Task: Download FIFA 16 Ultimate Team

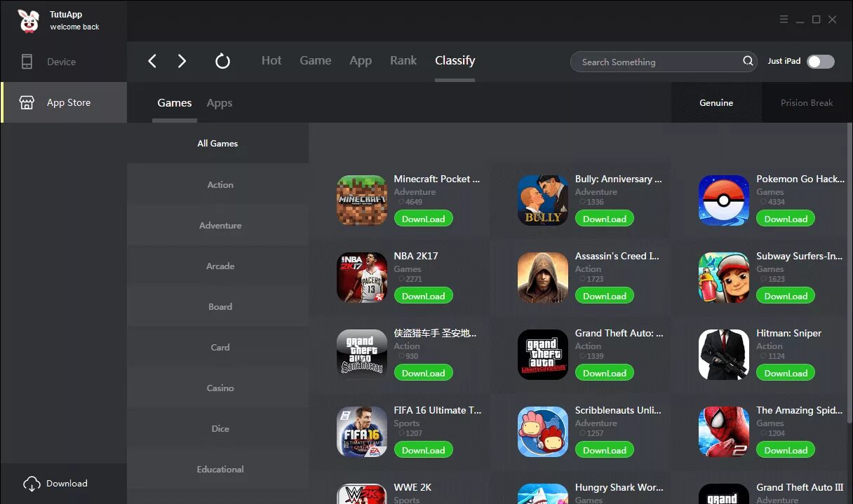Action: (x=424, y=450)
